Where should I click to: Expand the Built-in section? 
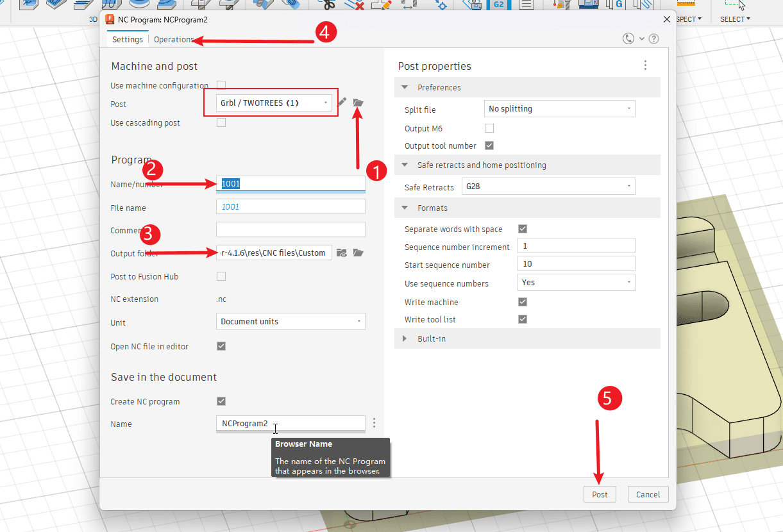[405, 338]
